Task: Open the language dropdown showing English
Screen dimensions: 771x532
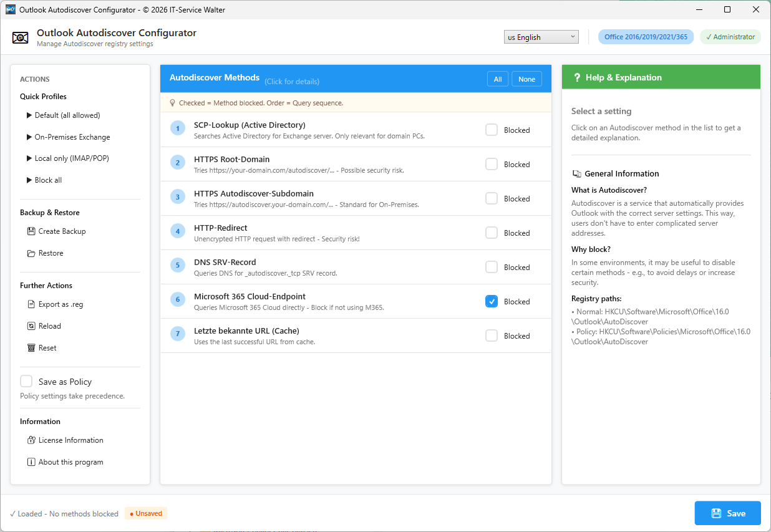Action: coord(541,37)
